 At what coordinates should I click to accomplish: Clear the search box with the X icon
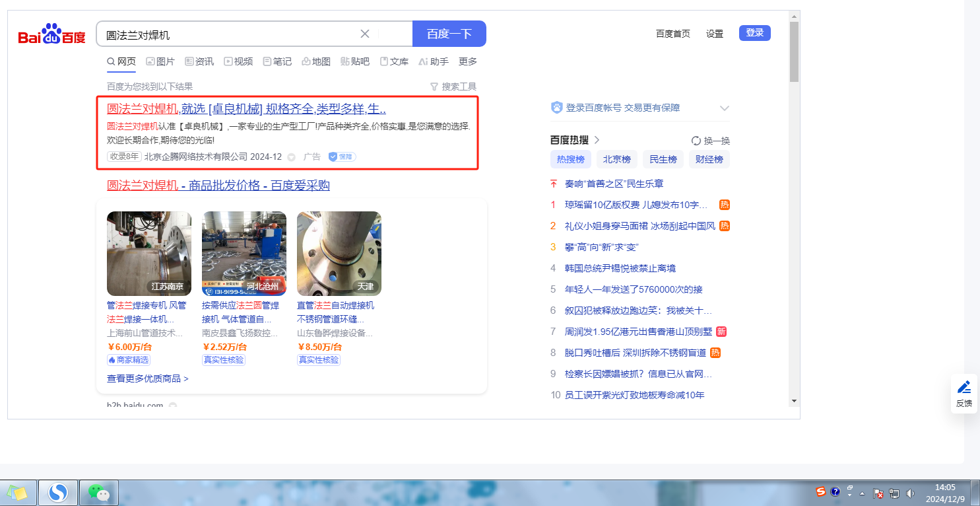tap(365, 34)
